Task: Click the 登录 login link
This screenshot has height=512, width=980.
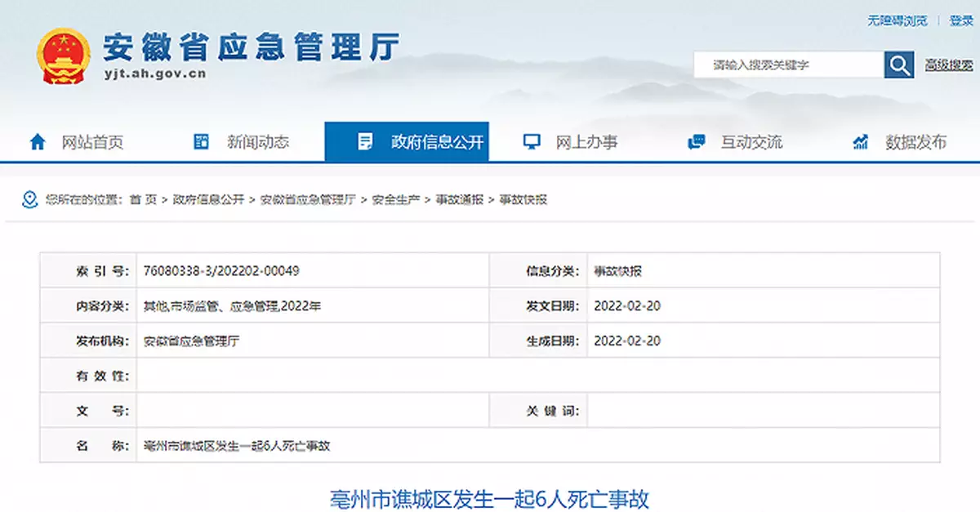Action: point(961,21)
